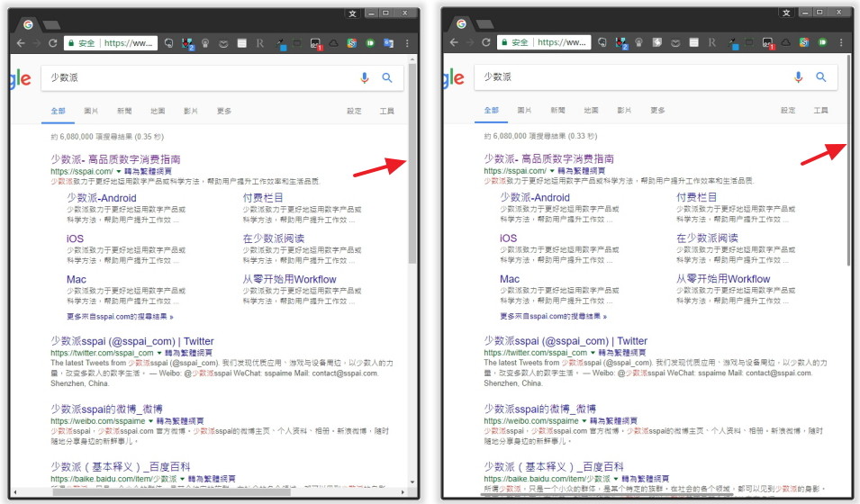Switch to the 影片 tab in right window
The width and height of the screenshot is (860, 504).
(624, 111)
